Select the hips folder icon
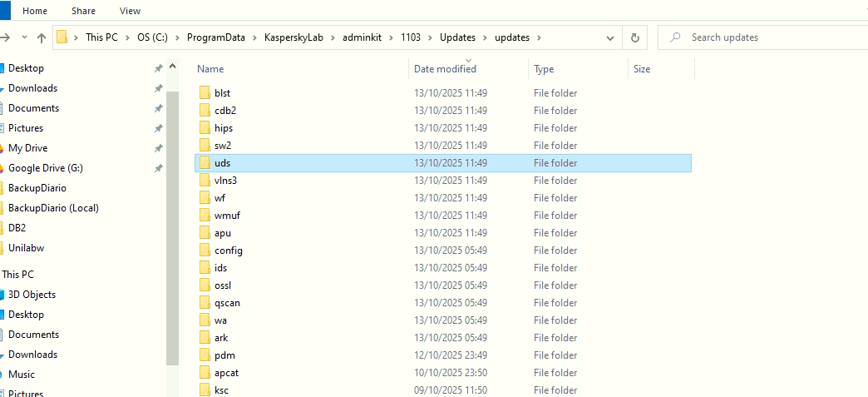Viewport: 868px width, 397px height. (205, 128)
